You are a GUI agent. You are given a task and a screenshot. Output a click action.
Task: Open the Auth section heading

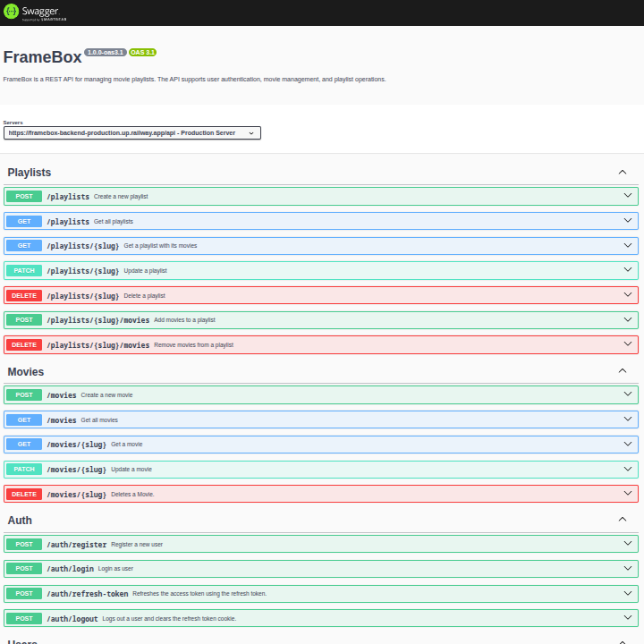(x=20, y=521)
